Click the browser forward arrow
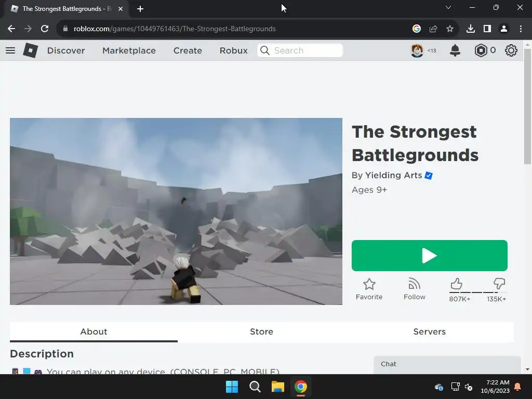The height and width of the screenshot is (399, 532). click(x=28, y=29)
